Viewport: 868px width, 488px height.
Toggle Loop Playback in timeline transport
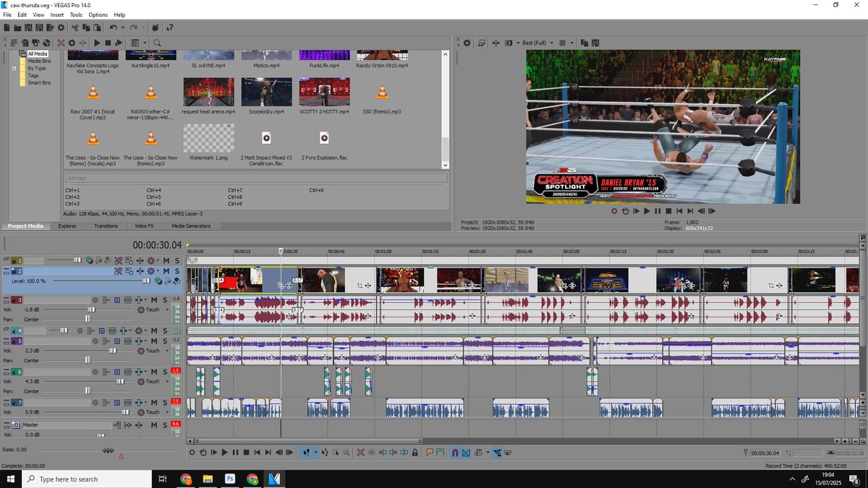(x=203, y=453)
